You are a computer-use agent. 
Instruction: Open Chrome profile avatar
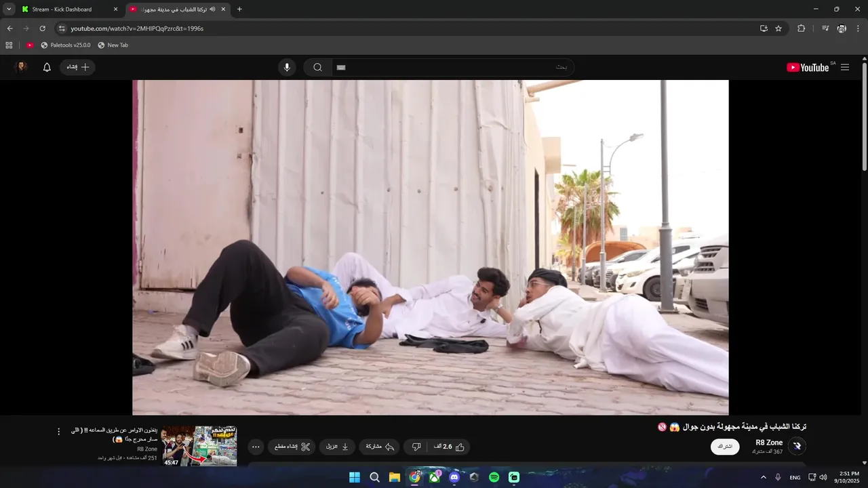point(842,28)
